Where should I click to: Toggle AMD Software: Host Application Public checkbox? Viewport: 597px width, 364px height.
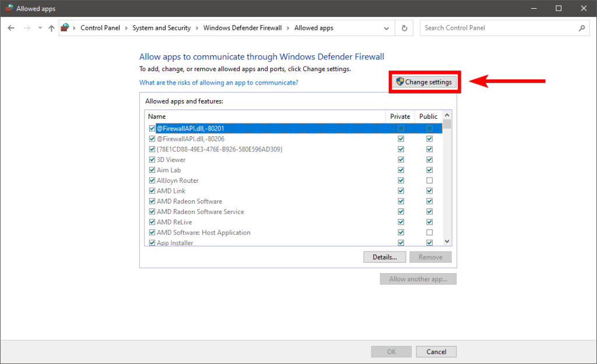[x=430, y=232]
